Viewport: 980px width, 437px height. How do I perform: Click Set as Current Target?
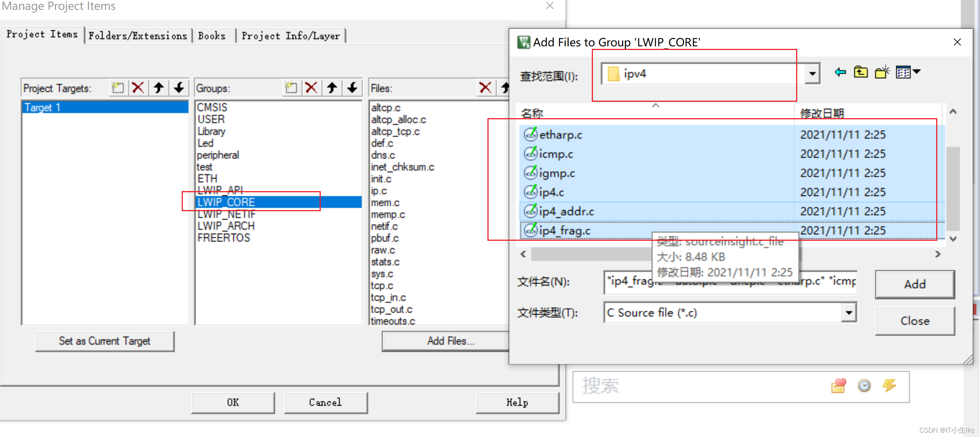click(105, 341)
